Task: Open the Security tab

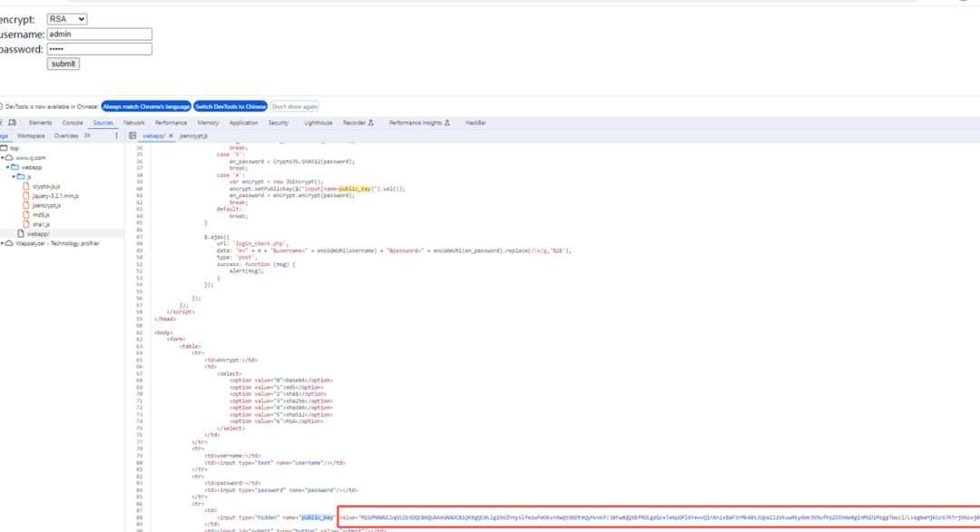Action: point(279,123)
